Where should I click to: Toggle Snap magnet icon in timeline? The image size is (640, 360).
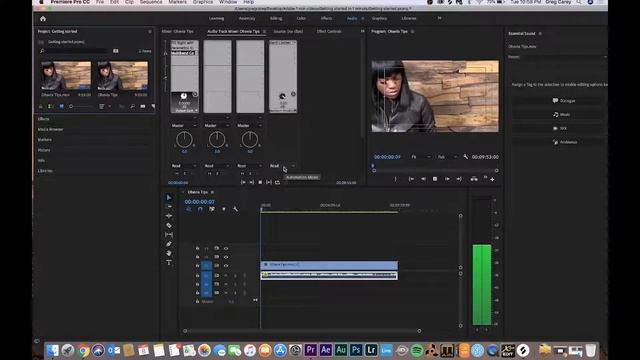point(200,209)
